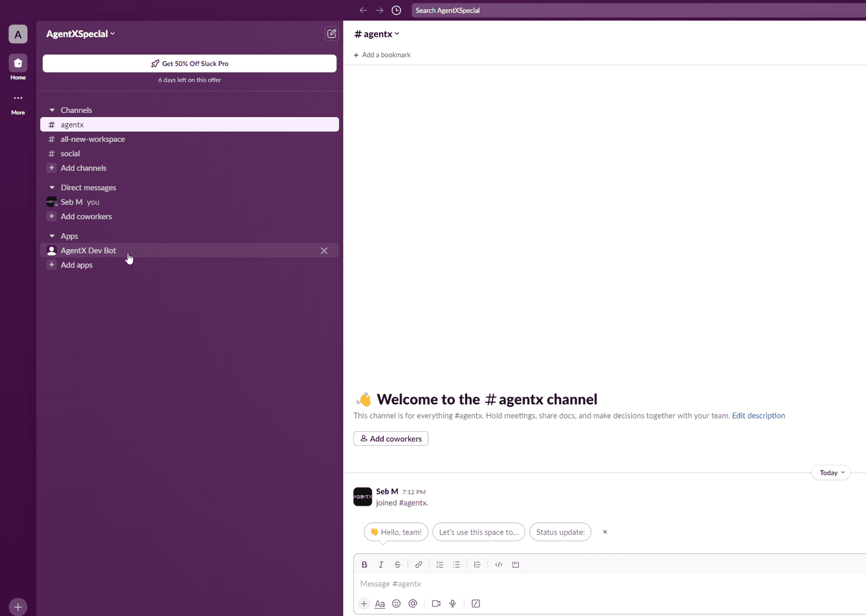
Task: Apply inline code formatting
Action: (x=499, y=565)
